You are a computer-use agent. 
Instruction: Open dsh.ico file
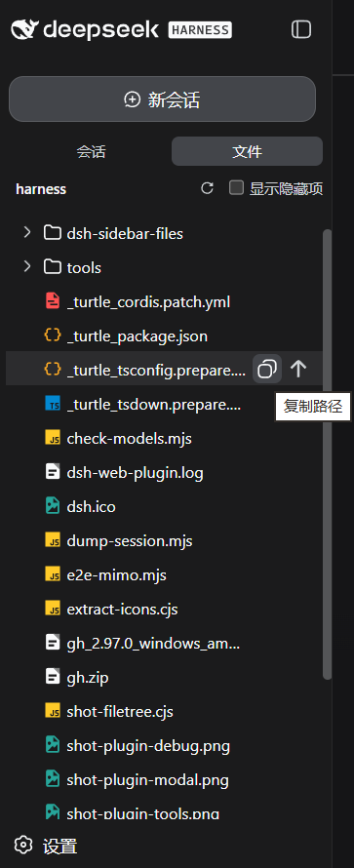pos(92,506)
